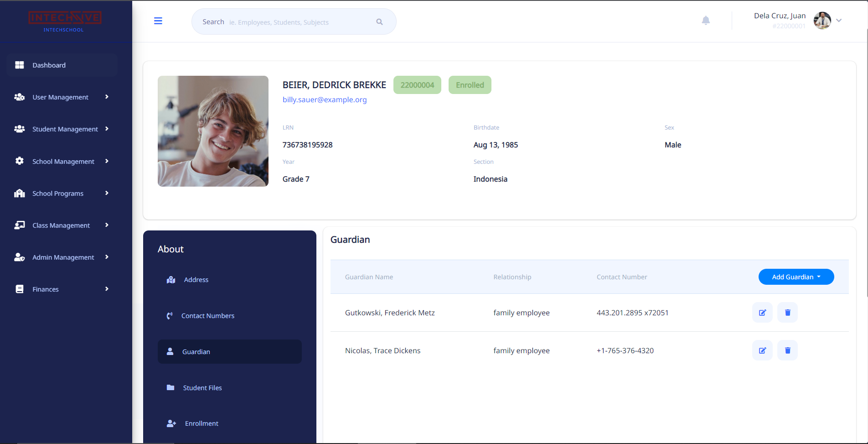Switch to the Address section
Viewport: 868px width, 444px height.
coord(196,280)
